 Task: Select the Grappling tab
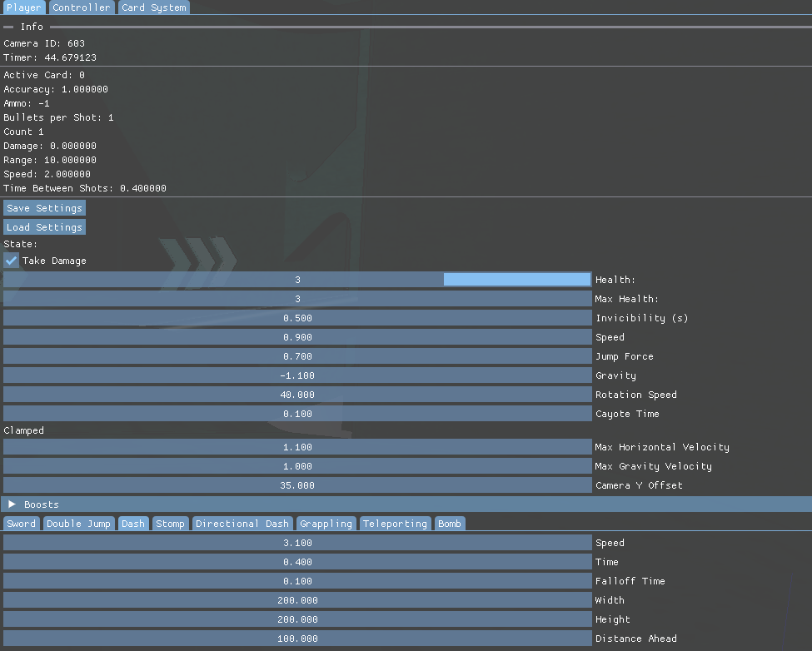[326, 524]
